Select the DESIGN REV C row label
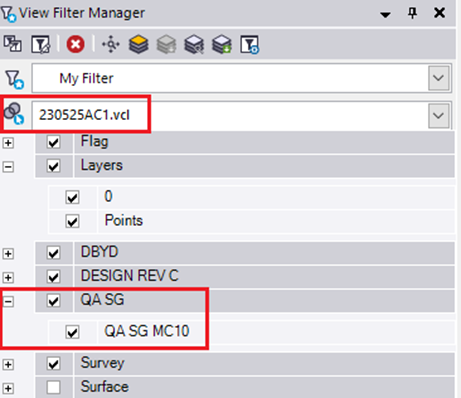 coord(130,276)
